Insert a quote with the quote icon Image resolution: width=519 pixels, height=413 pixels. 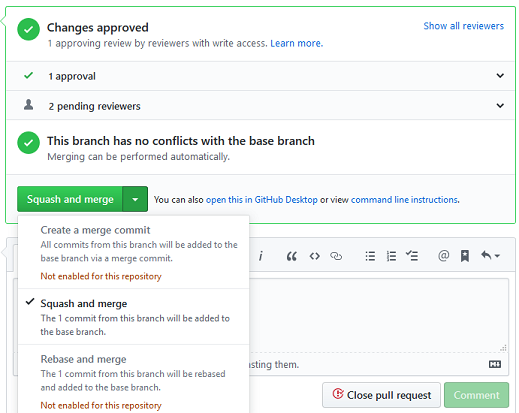point(292,256)
